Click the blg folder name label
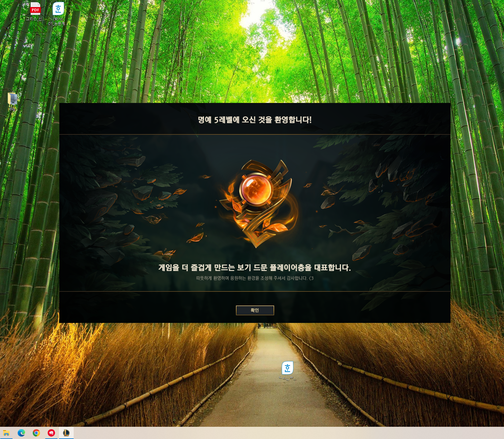This screenshot has width=504, height=439. [x=12, y=109]
